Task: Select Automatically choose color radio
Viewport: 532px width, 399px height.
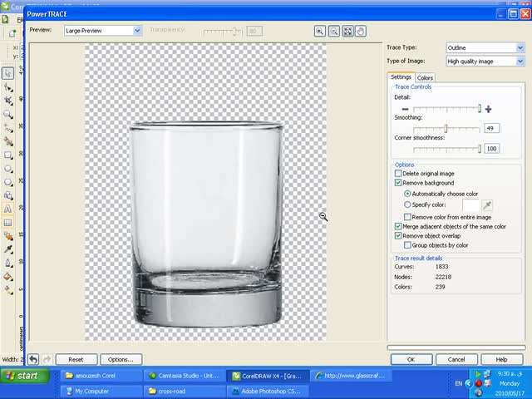Action: tap(407, 194)
